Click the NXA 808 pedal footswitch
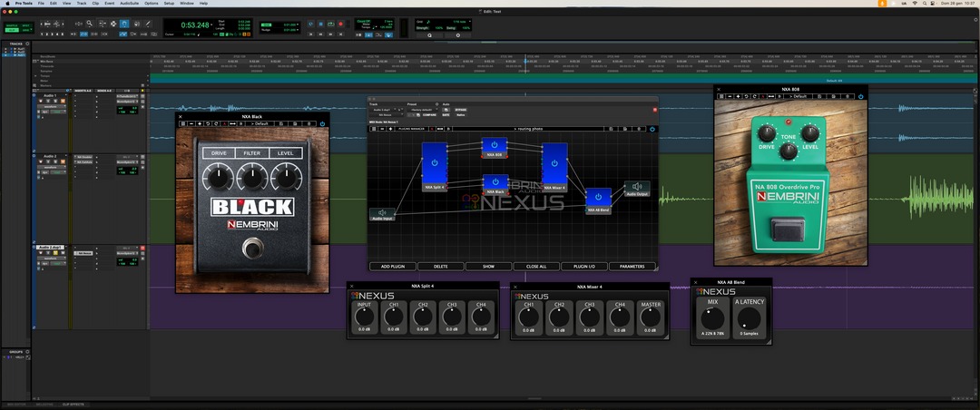Image resolution: width=980 pixels, height=410 pixels. click(788, 229)
